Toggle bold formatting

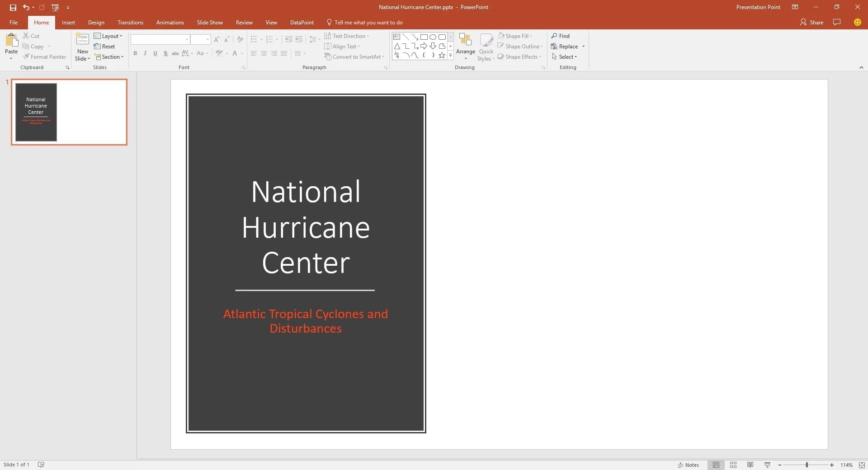tap(135, 53)
